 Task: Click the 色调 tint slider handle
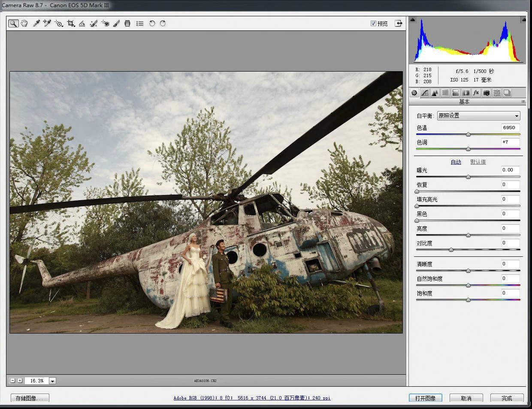point(468,149)
